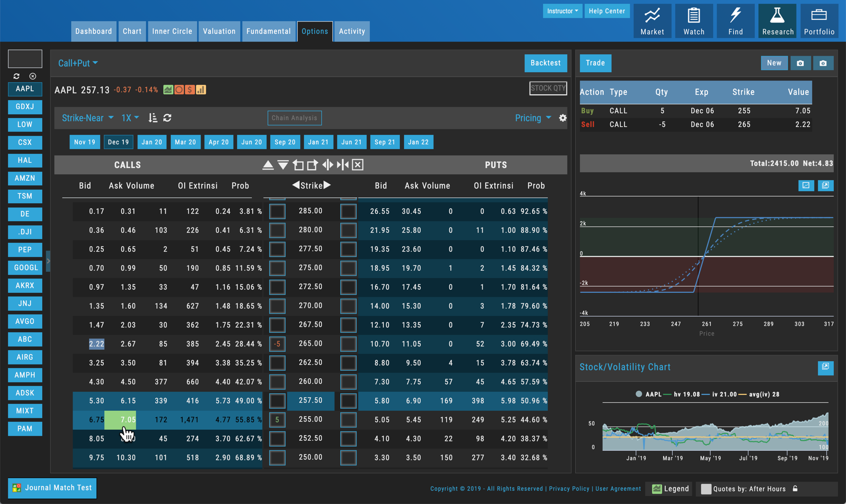The image size is (846, 504).
Task: Click the widen strikes arrows icon
Action: click(328, 165)
